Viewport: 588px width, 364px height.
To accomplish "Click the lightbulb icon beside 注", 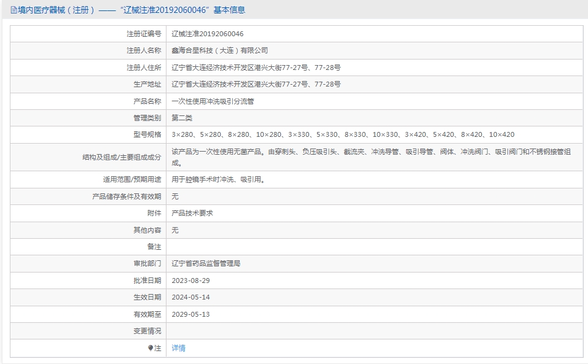I will coord(151,348).
